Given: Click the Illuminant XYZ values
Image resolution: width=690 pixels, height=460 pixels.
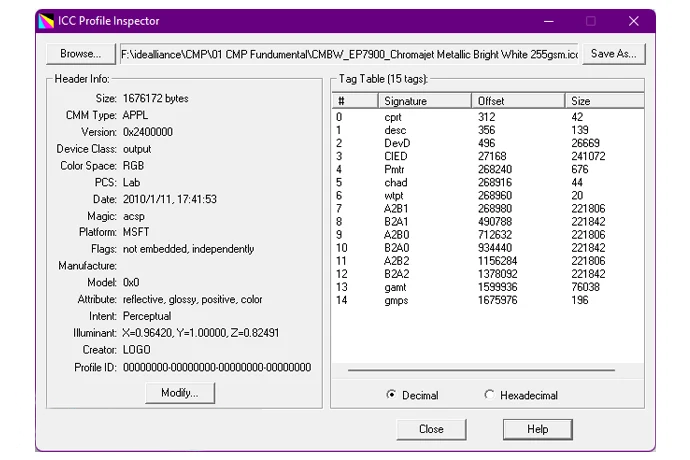Looking at the screenshot, I should coord(201,333).
